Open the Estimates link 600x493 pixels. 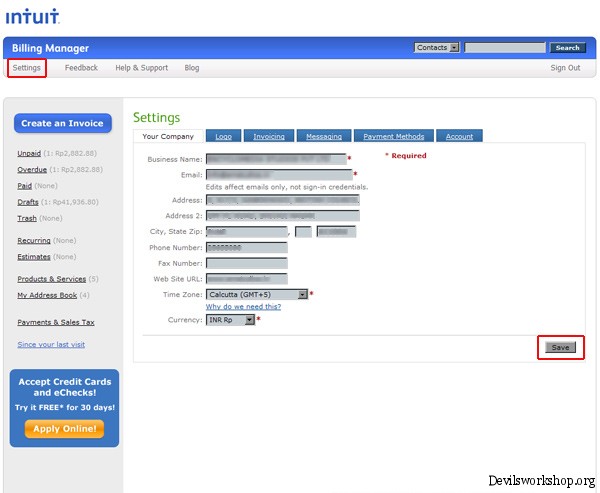click(34, 257)
